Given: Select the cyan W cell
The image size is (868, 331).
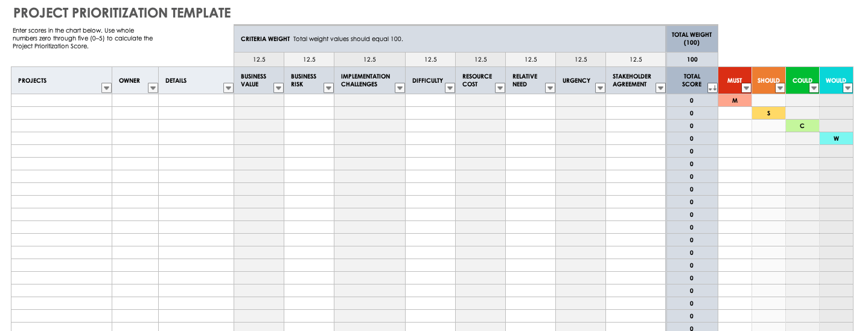Looking at the screenshot, I should [x=836, y=139].
